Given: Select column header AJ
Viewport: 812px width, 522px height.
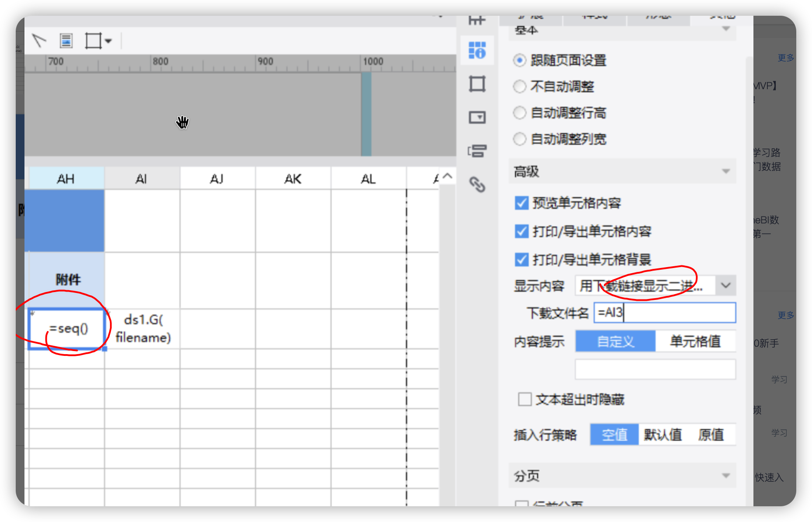Looking at the screenshot, I should pyautogui.click(x=217, y=178).
